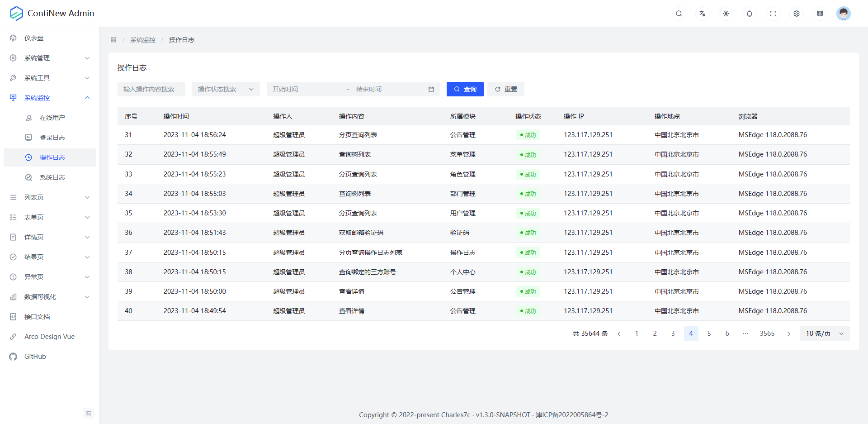Expand the 系统管理 menu section

(49, 57)
